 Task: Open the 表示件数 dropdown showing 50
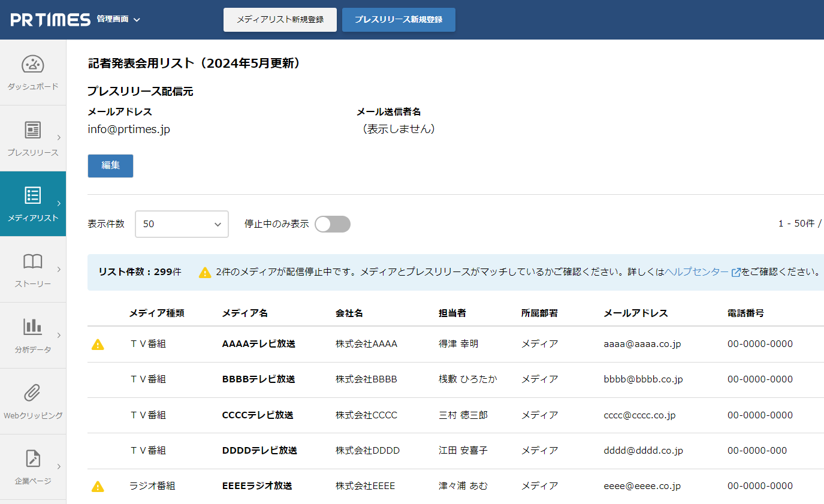(x=182, y=224)
